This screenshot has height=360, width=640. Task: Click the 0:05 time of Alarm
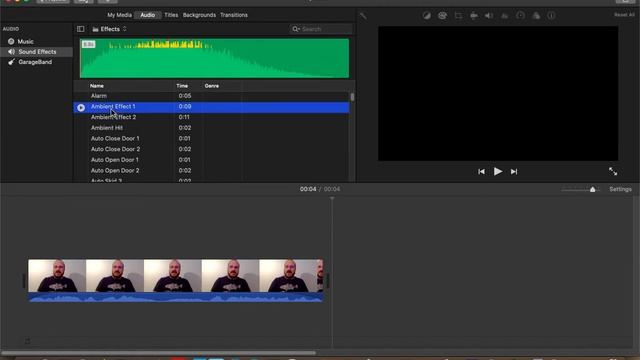click(184, 96)
